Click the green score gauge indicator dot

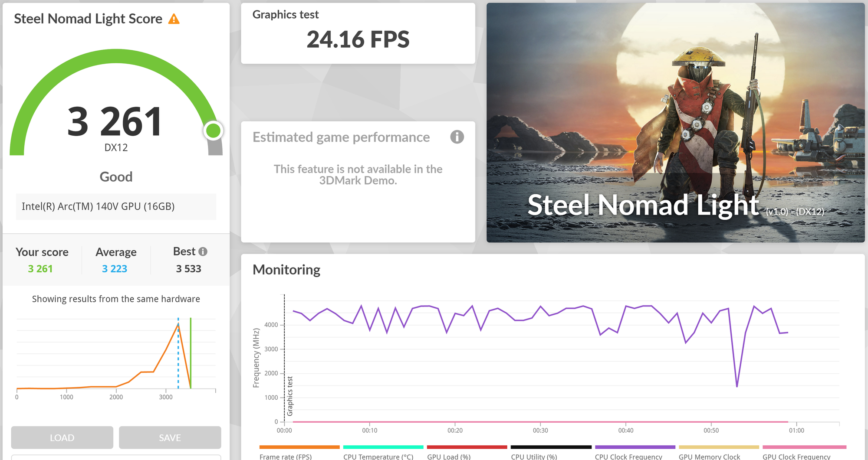pyautogui.click(x=213, y=130)
